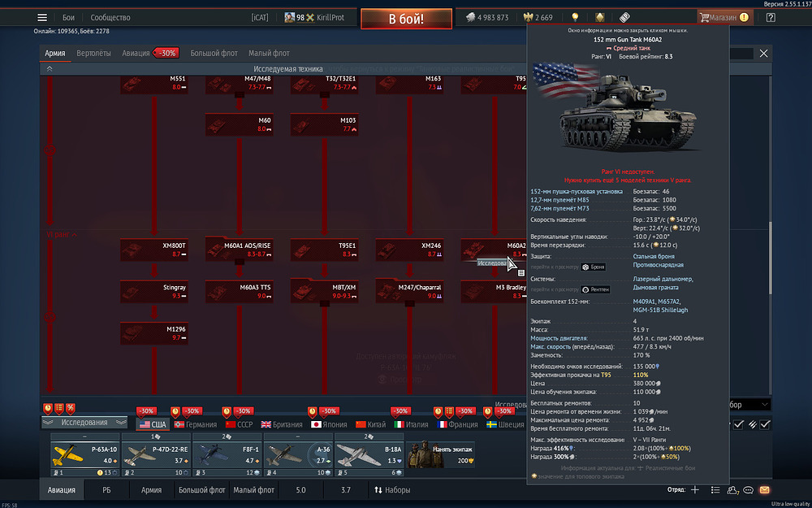Expand the T32/T32E1 vehicle group
Screen dimensions: 812x508
pyautogui.click(x=324, y=84)
